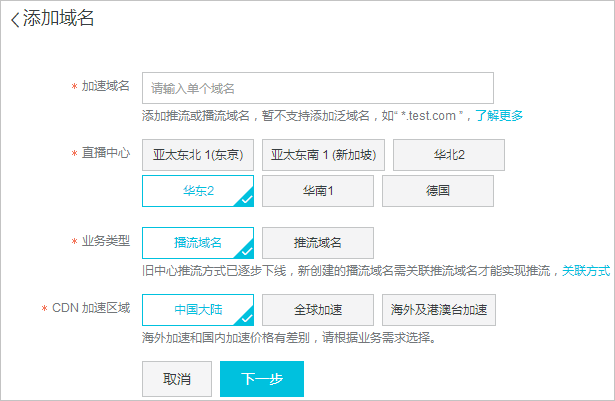Open the 关联方式 link

(585, 271)
